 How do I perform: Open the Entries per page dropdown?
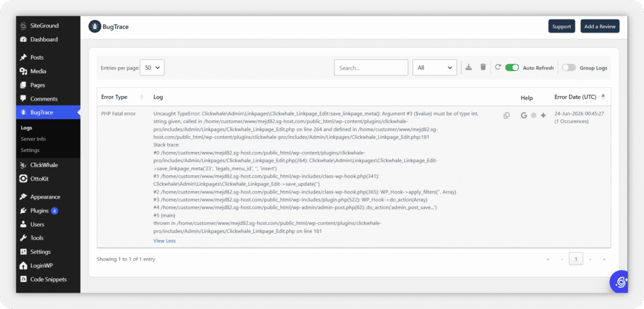(152, 68)
